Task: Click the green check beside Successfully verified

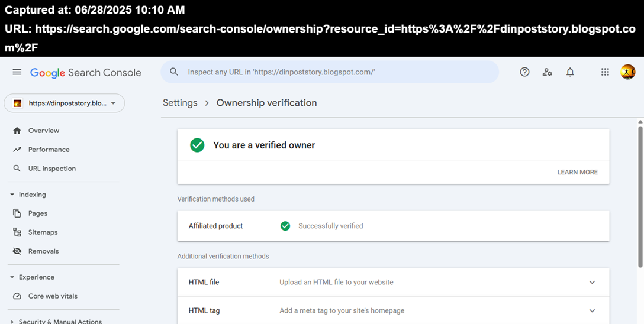Action: click(285, 226)
